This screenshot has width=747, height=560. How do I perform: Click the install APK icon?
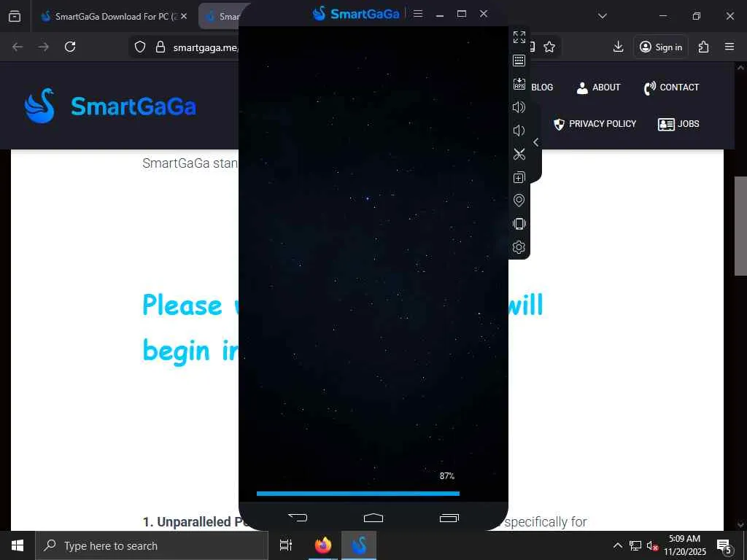point(519,84)
